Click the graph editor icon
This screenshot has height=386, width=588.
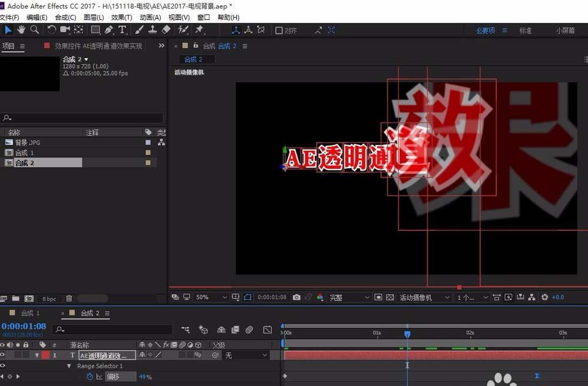[268, 330]
